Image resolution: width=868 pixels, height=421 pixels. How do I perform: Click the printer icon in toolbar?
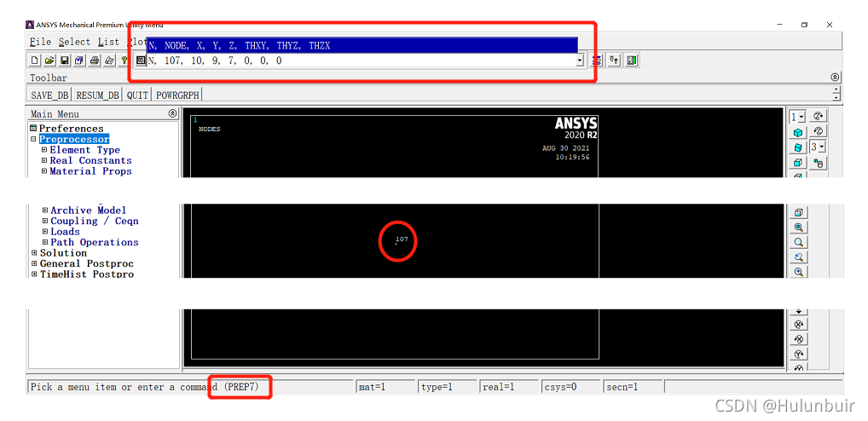pos(94,61)
